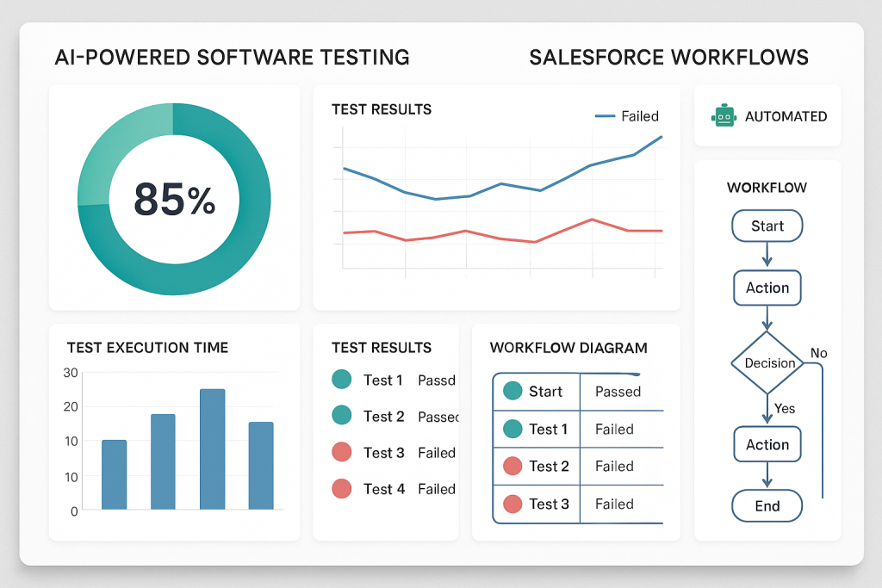Click the Decision diamond in the workflow
The image size is (882, 588).
pyautogui.click(x=767, y=362)
